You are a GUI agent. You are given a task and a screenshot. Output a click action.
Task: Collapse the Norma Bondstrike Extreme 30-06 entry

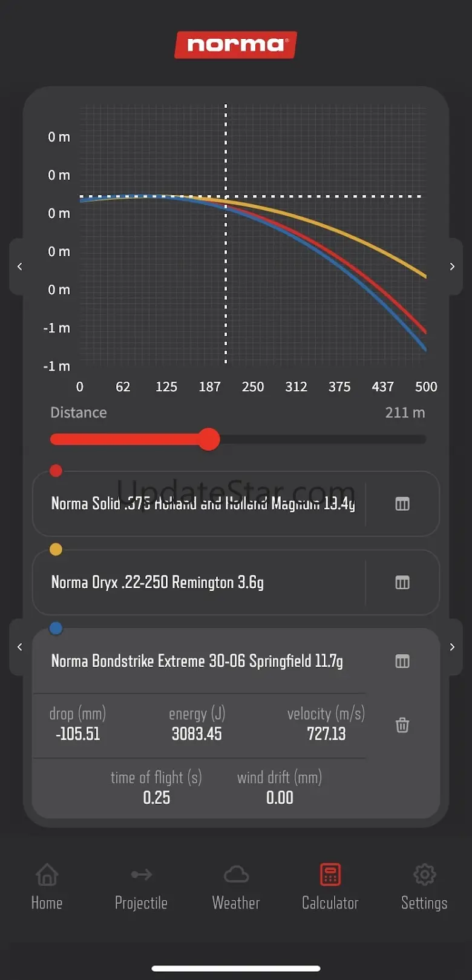point(197,661)
